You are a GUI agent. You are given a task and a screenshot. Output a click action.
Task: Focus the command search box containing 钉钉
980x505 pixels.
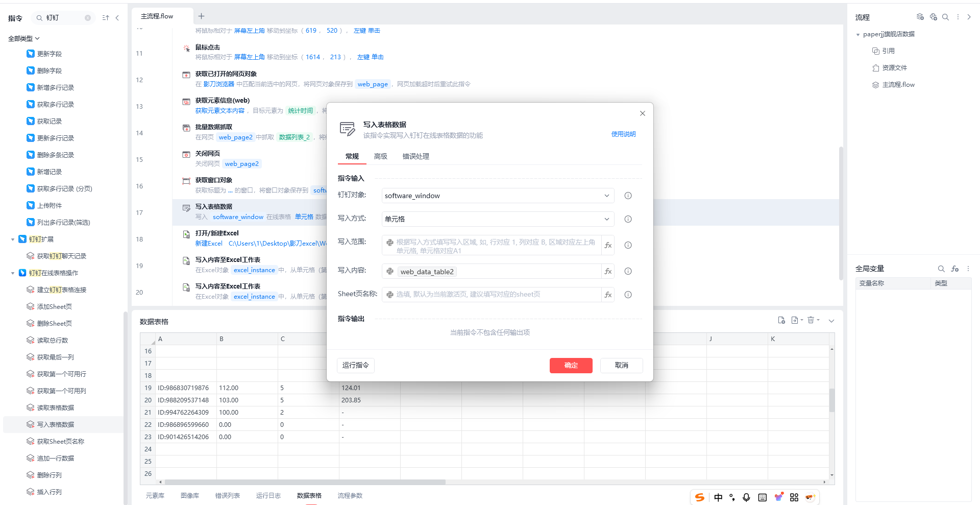tap(64, 18)
